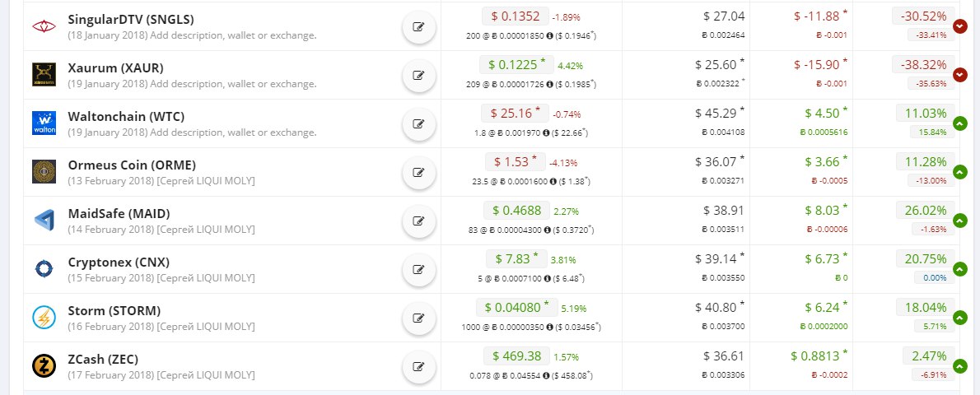Click ZCash price $ 469.38 badge
This screenshot has width=980, height=395.
pyautogui.click(x=517, y=355)
